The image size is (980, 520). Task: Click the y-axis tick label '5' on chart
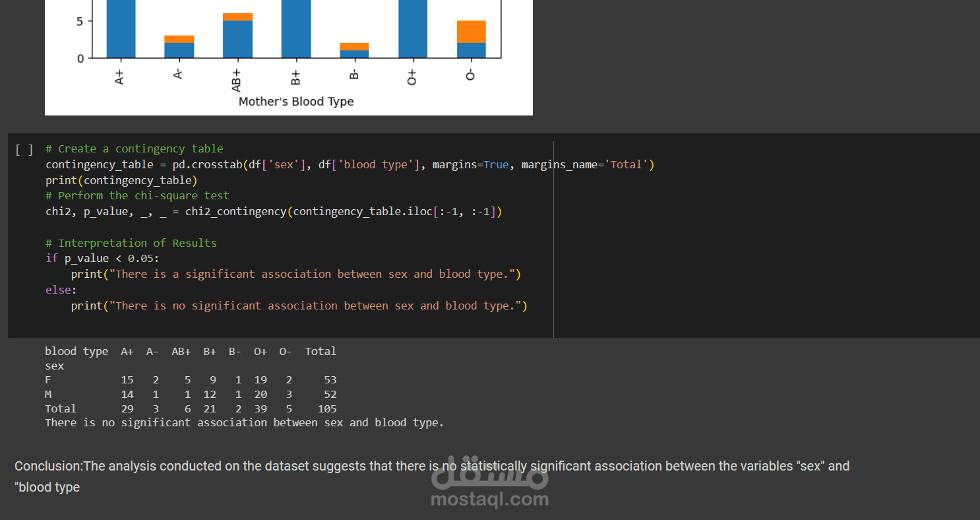(x=81, y=21)
